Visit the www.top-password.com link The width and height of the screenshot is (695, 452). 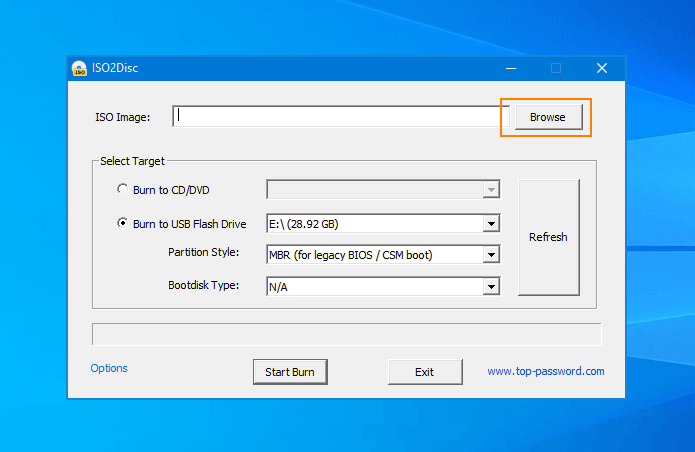point(546,371)
